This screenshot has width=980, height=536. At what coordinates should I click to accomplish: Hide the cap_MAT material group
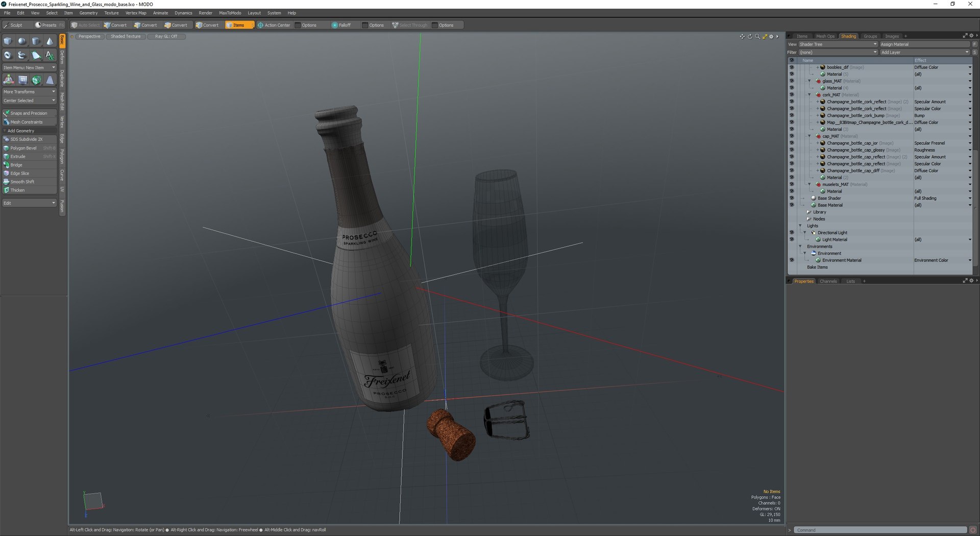coord(792,136)
